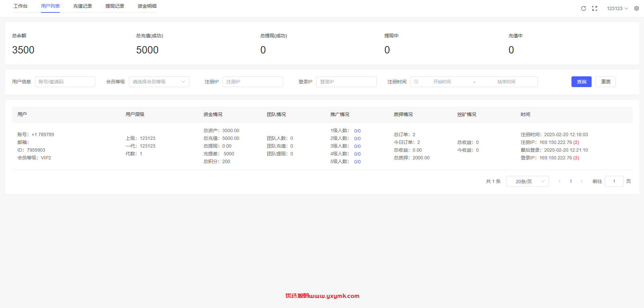Viewport: 644px width, 308px height.
Task: Click 0/0 link for 4级人数
Action: click(357, 154)
